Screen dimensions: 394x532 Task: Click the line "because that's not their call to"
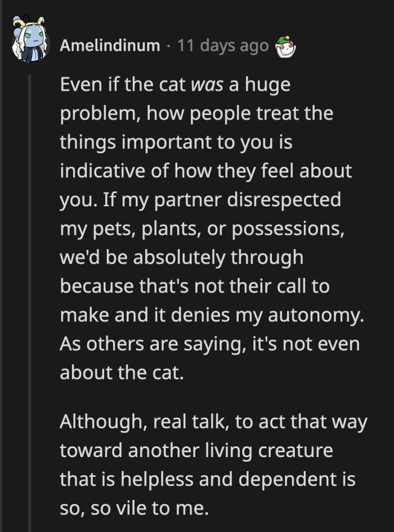(x=194, y=286)
